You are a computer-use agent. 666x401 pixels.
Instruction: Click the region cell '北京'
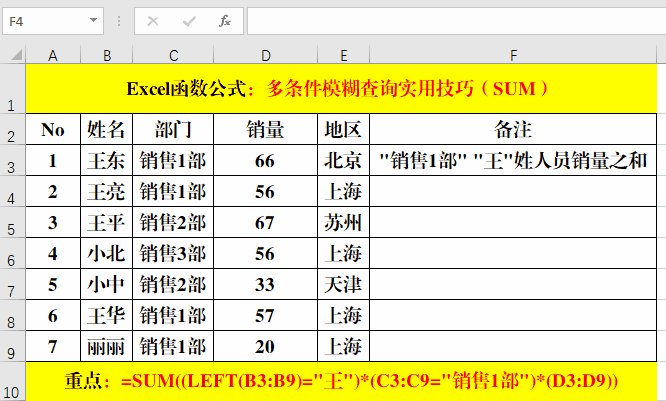click(x=344, y=160)
